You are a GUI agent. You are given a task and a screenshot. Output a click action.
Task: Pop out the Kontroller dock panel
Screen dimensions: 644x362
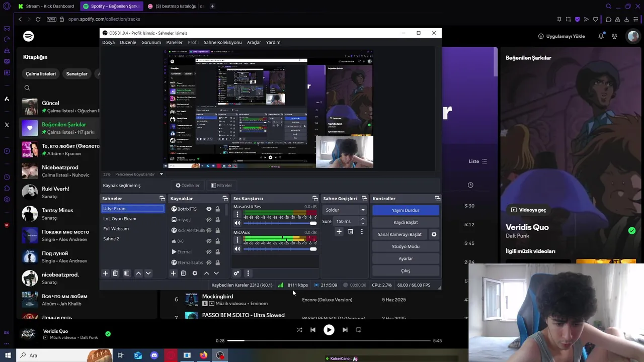click(x=437, y=199)
